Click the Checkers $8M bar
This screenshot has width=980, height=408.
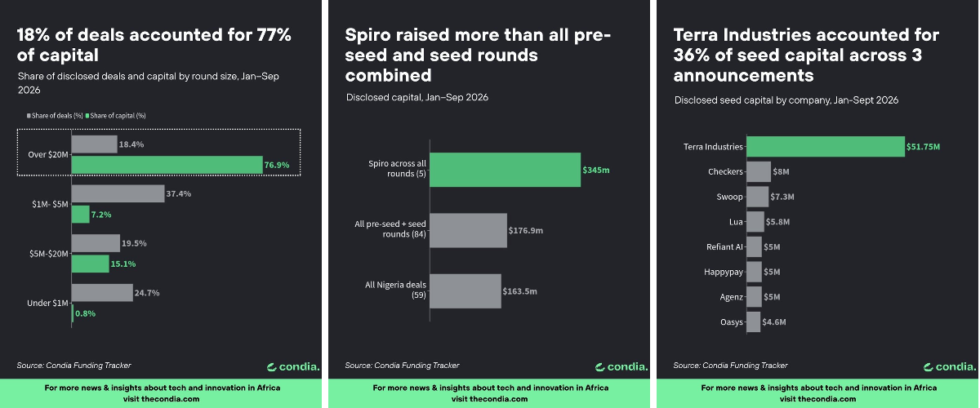(759, 171)
